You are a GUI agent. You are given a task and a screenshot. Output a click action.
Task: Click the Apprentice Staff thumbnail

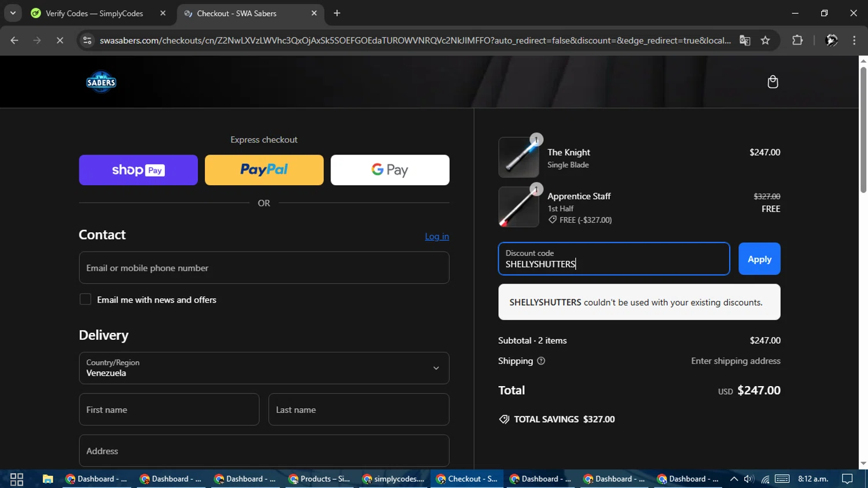coord(518,207)
